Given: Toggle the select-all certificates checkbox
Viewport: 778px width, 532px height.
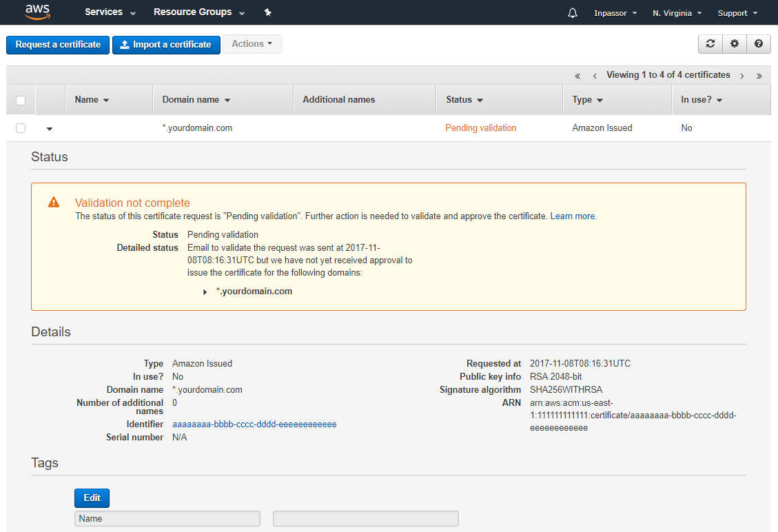Looking at the screenshot, I should 21,101.
